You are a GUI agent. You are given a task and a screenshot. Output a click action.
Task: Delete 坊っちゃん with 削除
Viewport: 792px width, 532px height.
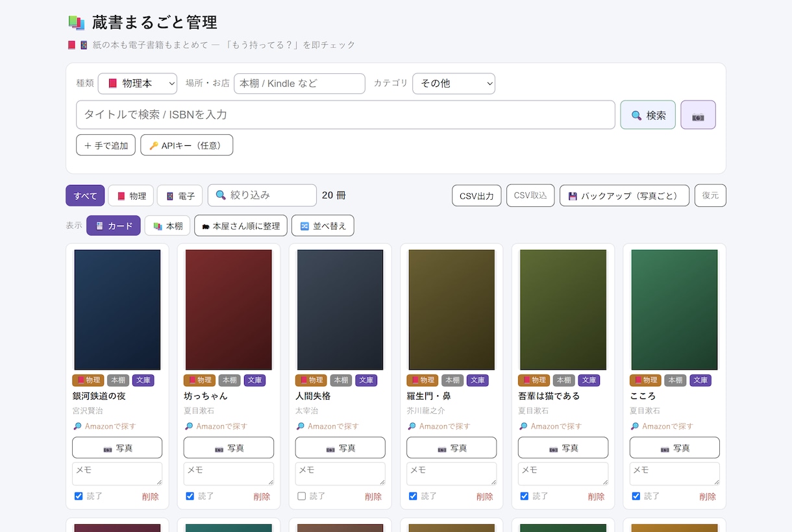click(262, 496)
